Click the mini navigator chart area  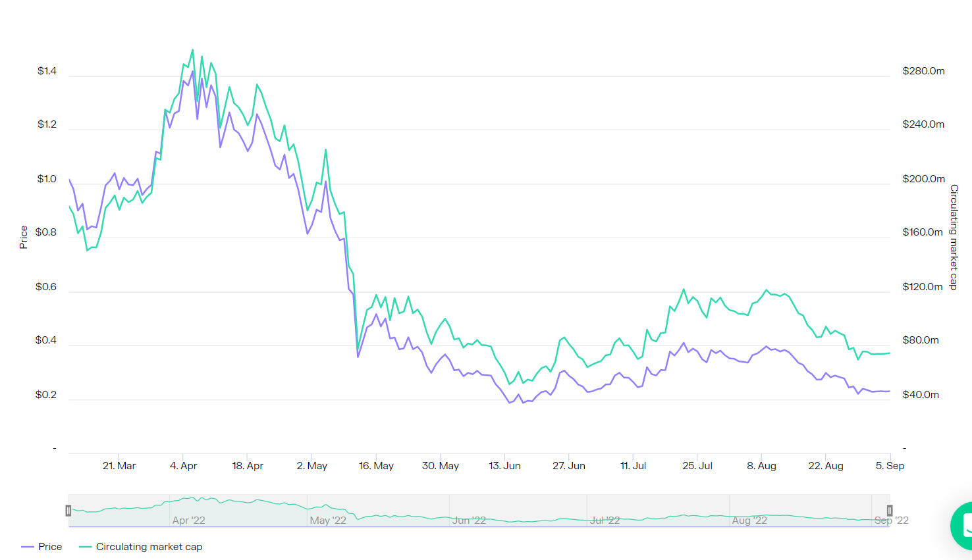[479, 511]
